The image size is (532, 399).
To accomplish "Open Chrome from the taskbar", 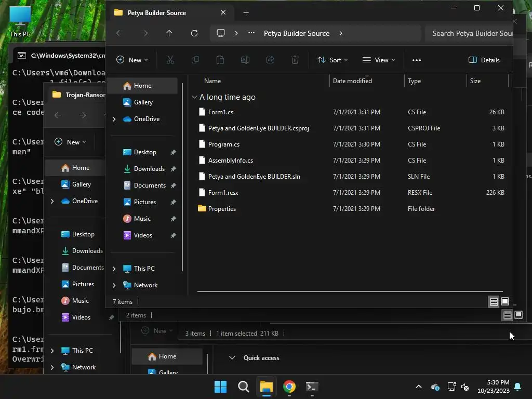I will coord(289,387).
